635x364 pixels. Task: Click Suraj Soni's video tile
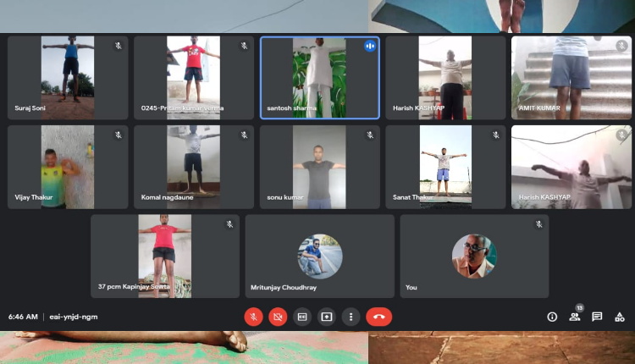pos(68,78)
